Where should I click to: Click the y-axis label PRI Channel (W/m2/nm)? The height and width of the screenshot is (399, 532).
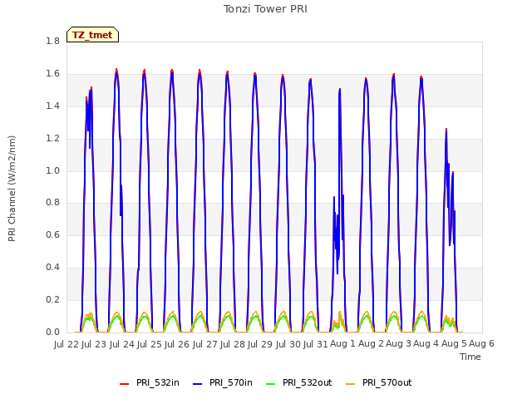click(12, 189)
